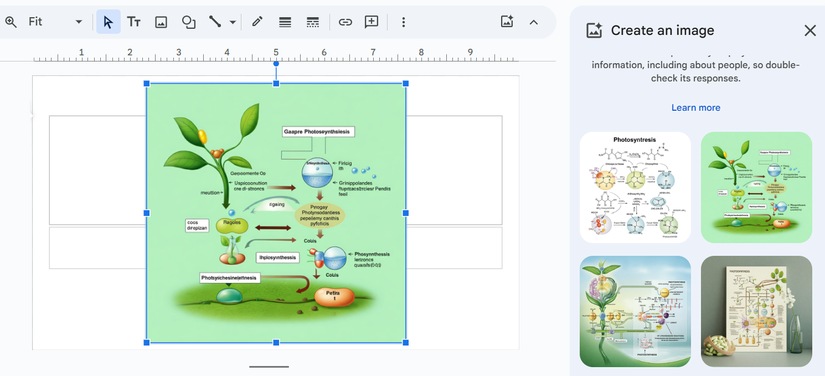Screen dimensions: 825x376
Task: Open the border weight option
Action: coord(285,22)
